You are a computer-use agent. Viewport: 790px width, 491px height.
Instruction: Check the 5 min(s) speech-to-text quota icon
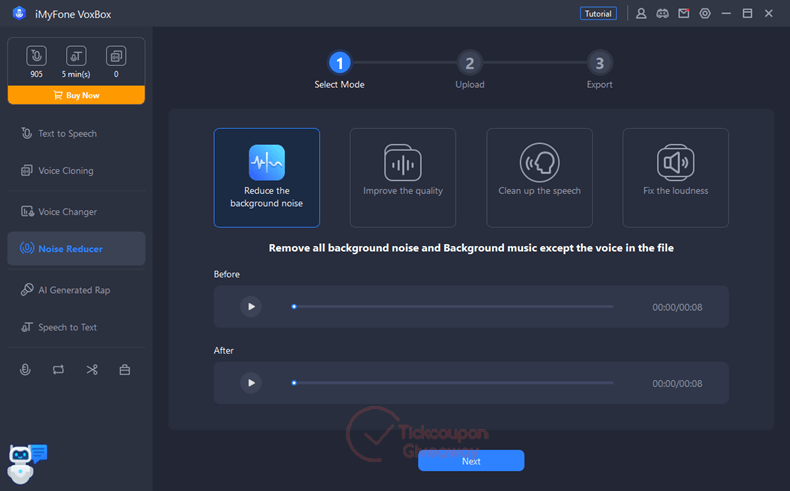tap(76, 56)
